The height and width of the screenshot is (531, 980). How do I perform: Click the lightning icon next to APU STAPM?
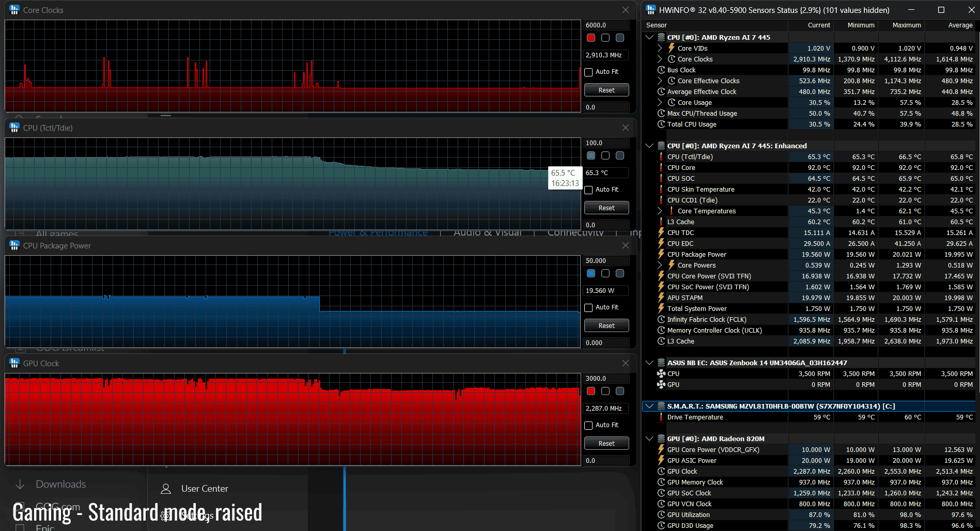[661, 298]
